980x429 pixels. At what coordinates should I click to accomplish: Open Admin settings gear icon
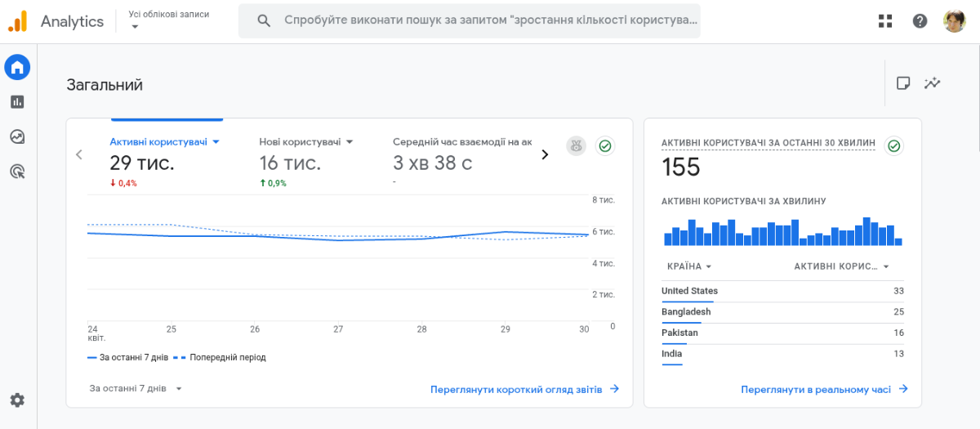click(x=17, y=400)
